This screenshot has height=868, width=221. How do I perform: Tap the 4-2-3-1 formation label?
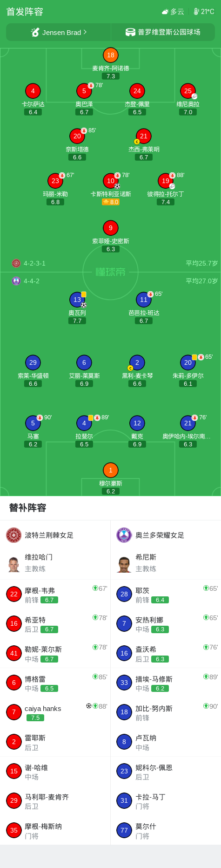[x=34, y=263]
